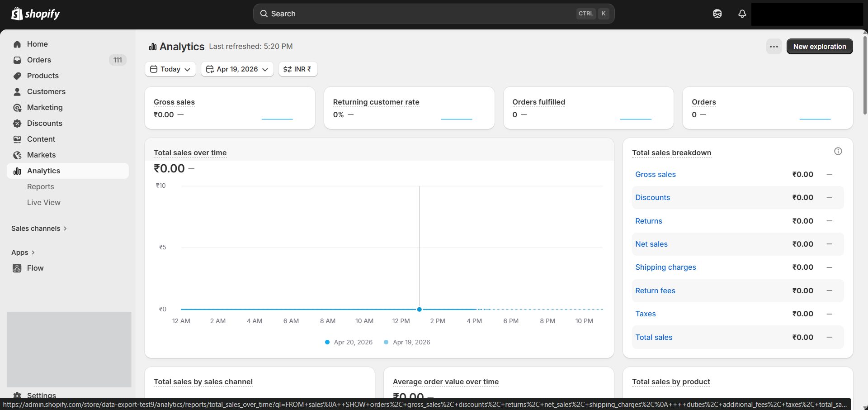The height and width of the screenshot is (410, 868).
Task: Open the Apr 19, 2026 comparison dropdown
Action: (x=237, y=69)
